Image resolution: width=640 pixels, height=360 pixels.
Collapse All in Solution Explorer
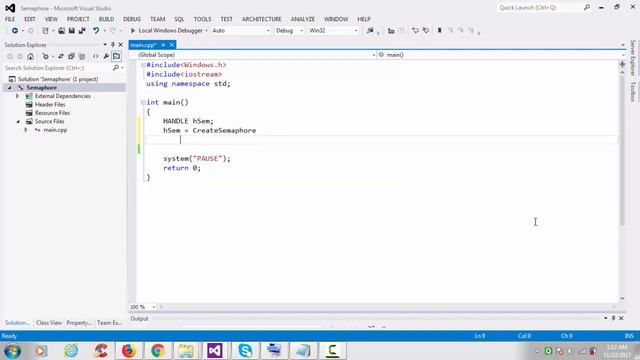pos(71,56)
